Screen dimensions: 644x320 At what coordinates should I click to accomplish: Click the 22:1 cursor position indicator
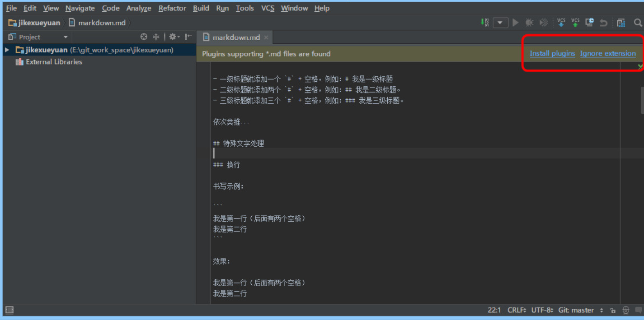(494, 310)
